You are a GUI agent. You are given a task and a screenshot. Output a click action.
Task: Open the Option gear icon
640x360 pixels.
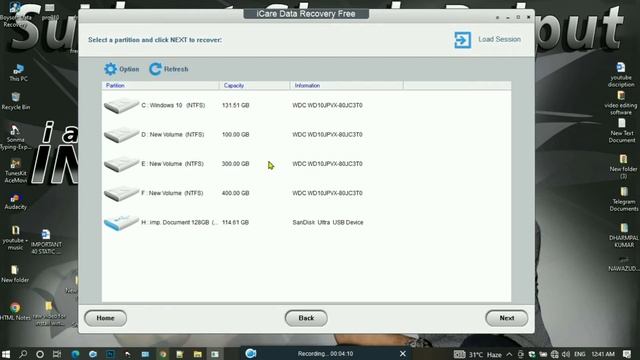110,69
